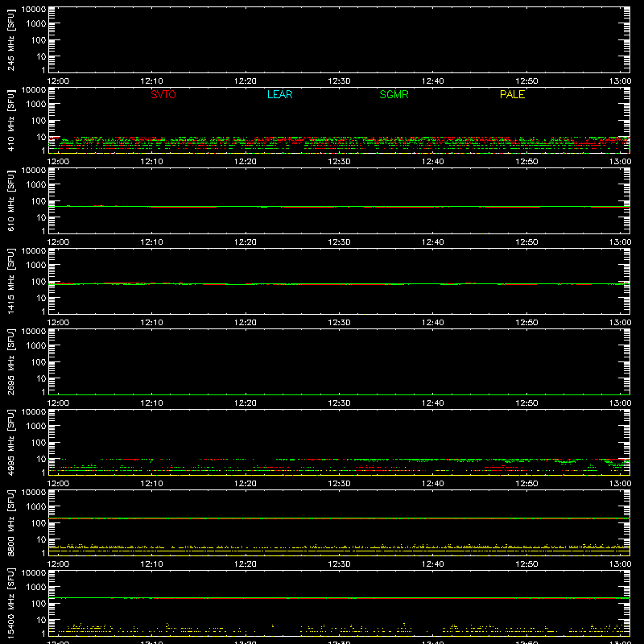
Task: Click the 100 y-axis label of the 1415 MHz panel
Action: pyautogui.click(x=39, y=282)
